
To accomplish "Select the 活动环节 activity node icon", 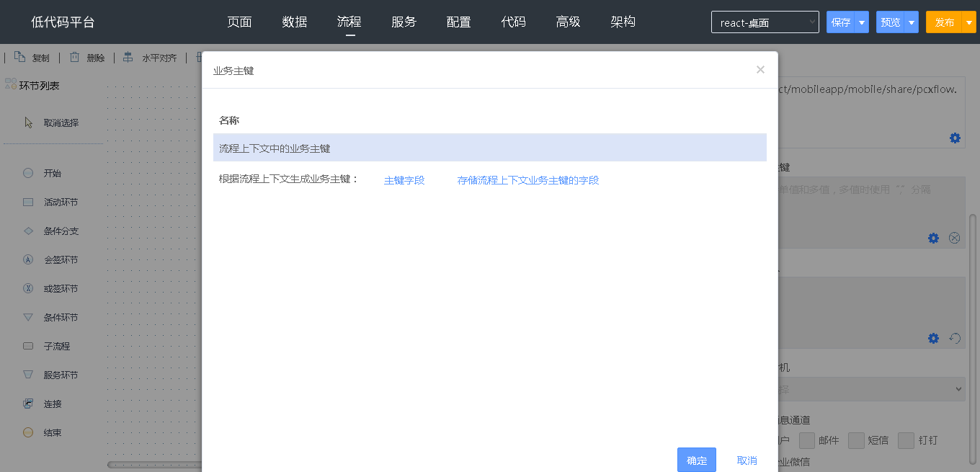I will pyautogui.click(x=28, y=202).
